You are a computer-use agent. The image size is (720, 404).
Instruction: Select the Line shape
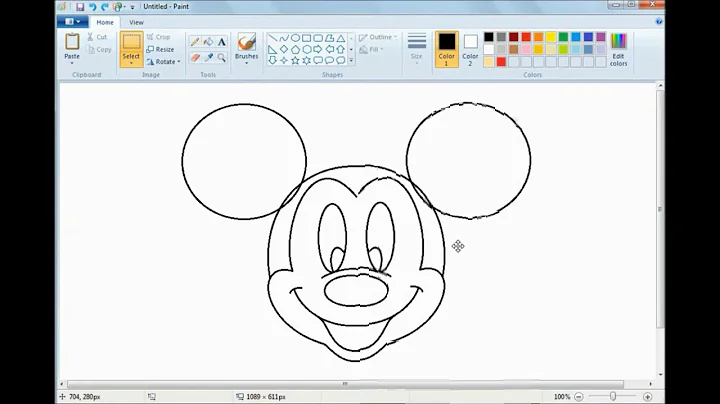click(x=273, y=38)
